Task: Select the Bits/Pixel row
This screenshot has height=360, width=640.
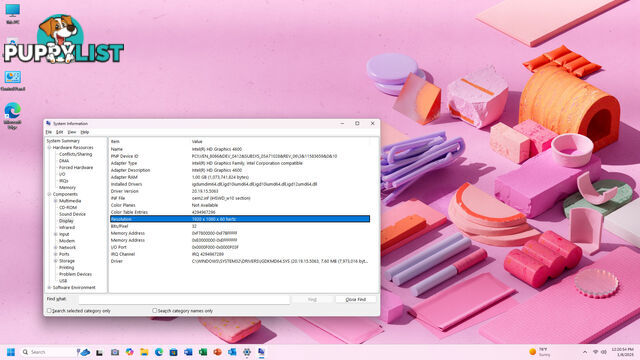Action: [x=240, y=226]
